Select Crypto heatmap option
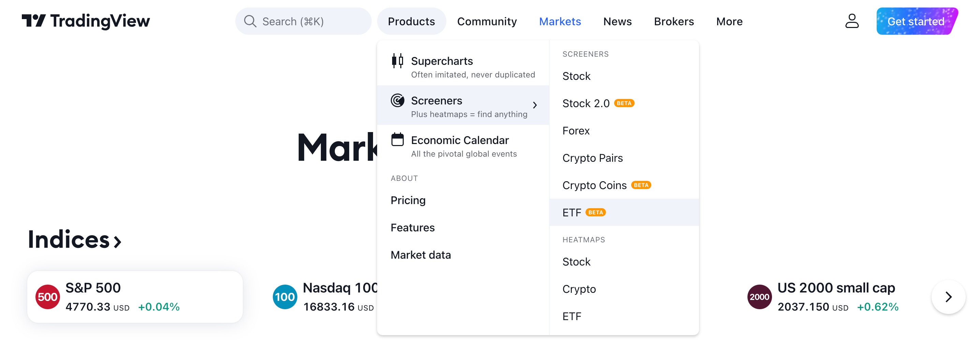980x344 pixels. point(579,289)
